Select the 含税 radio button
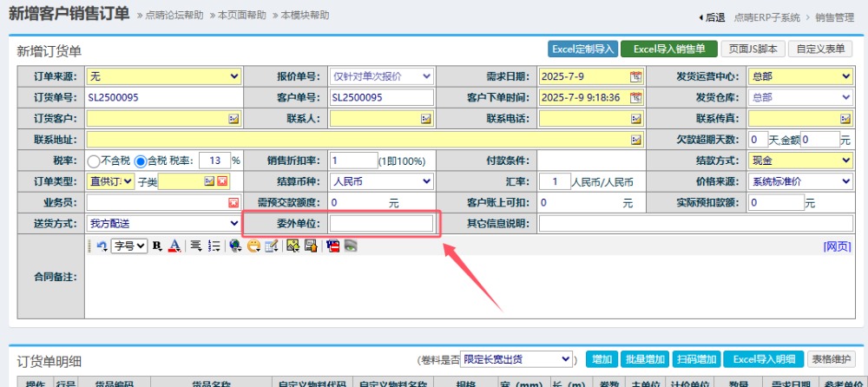 tap(140, 161)
